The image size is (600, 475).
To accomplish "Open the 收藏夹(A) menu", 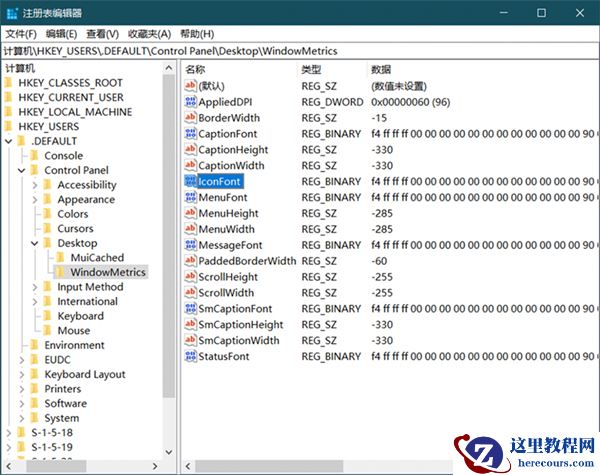I will pyautogui.click(x=149, y=34).
